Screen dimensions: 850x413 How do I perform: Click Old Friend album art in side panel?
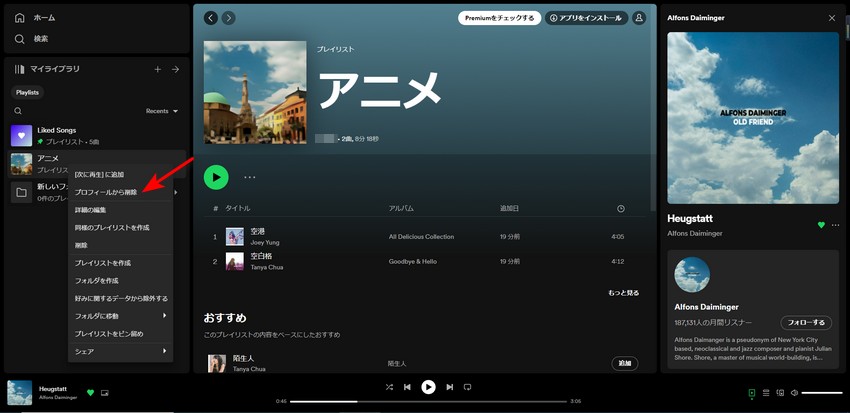(x=753, y=118)
